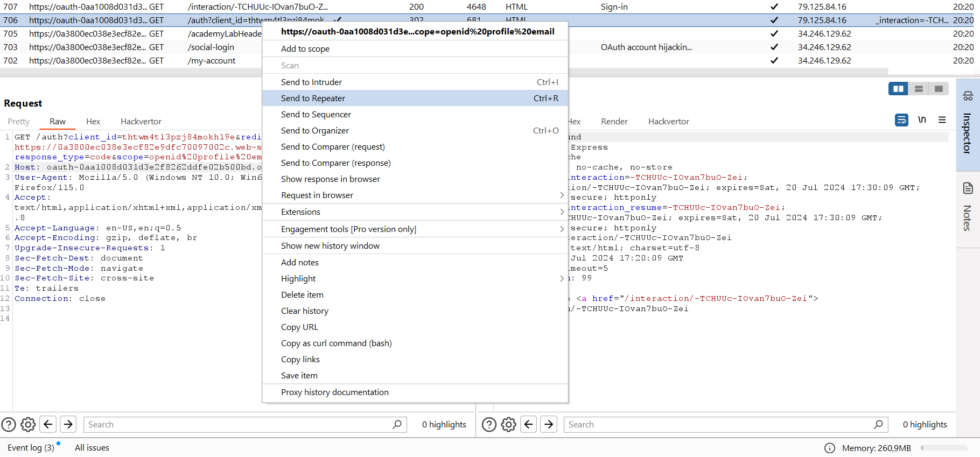Choose Send to Organizer

415,131
